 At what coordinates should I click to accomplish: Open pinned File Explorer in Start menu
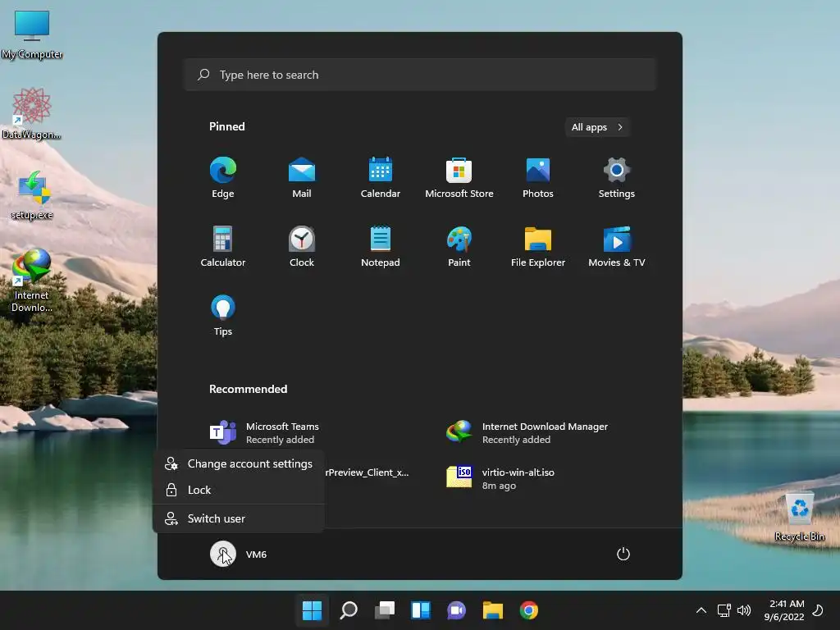coord(538,246)
